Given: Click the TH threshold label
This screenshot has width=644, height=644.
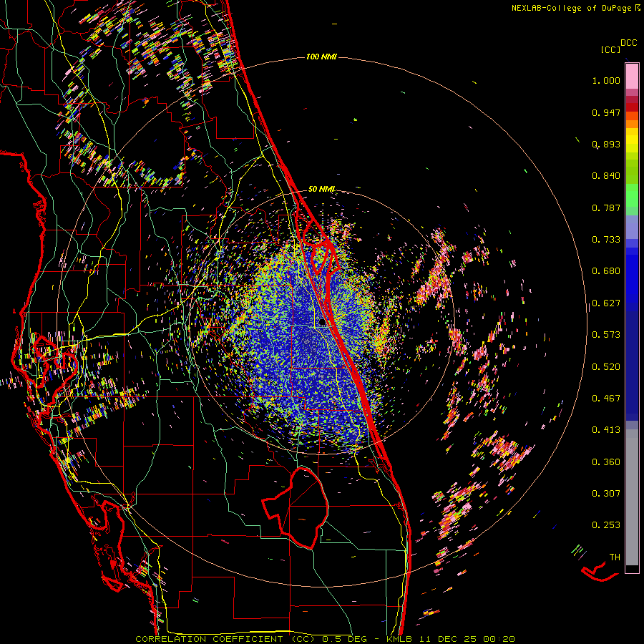Looking at the screenshot, I should click(615, 557).
